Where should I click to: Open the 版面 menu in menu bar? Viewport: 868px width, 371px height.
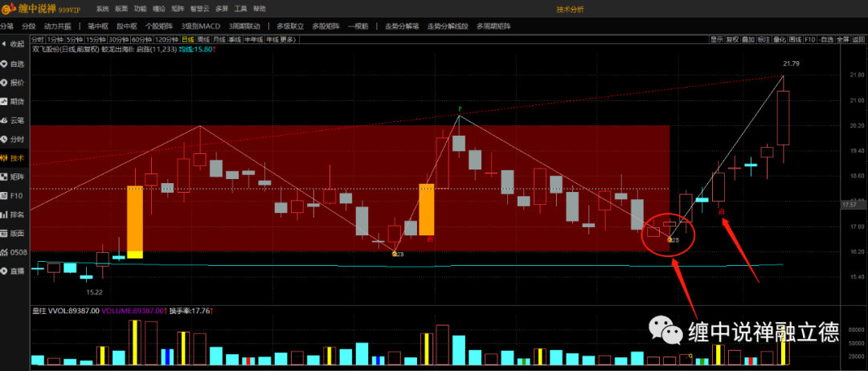pos(121,10)
